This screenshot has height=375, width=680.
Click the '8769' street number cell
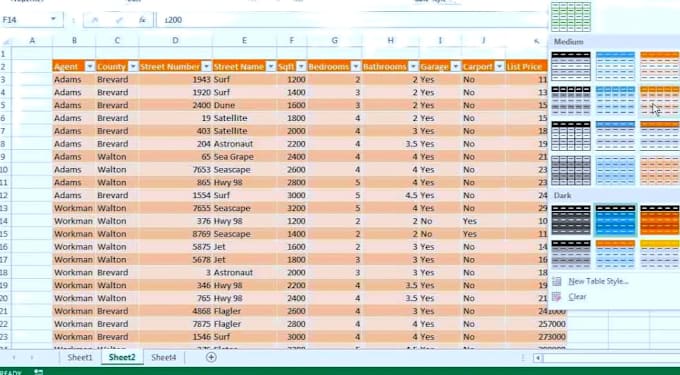(175, 234)
